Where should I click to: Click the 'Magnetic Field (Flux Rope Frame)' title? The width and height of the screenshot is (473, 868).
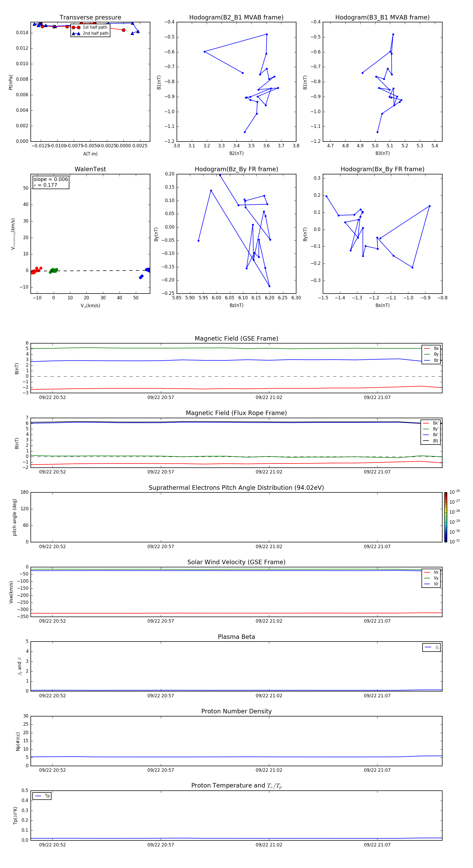tap(236, 413)
